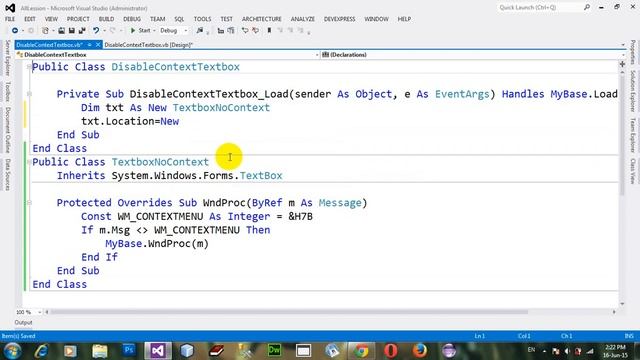
Task: Open the Debug configuration dropdown
Action: click(174, 31)
